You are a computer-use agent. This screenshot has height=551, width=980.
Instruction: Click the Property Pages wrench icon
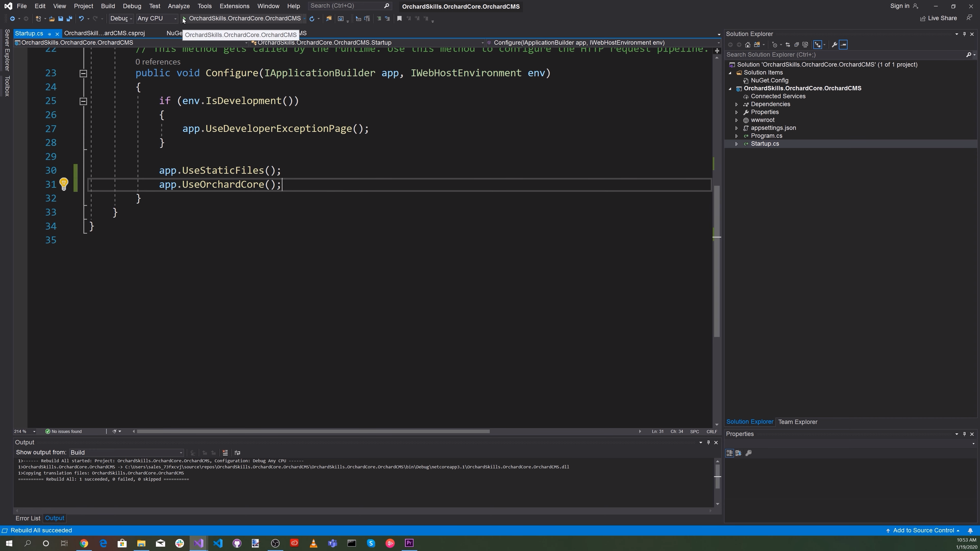749,453
